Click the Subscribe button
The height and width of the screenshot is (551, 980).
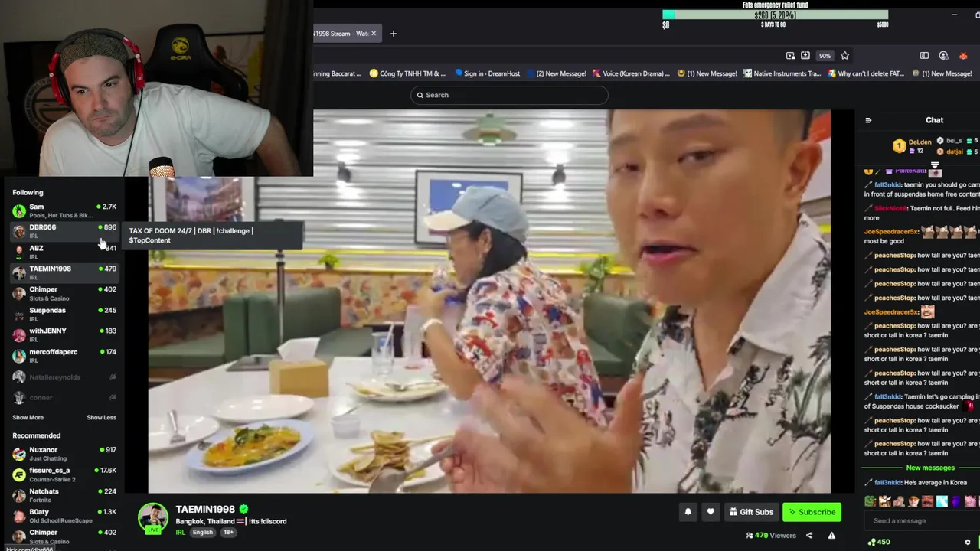(x=812, y=512)
